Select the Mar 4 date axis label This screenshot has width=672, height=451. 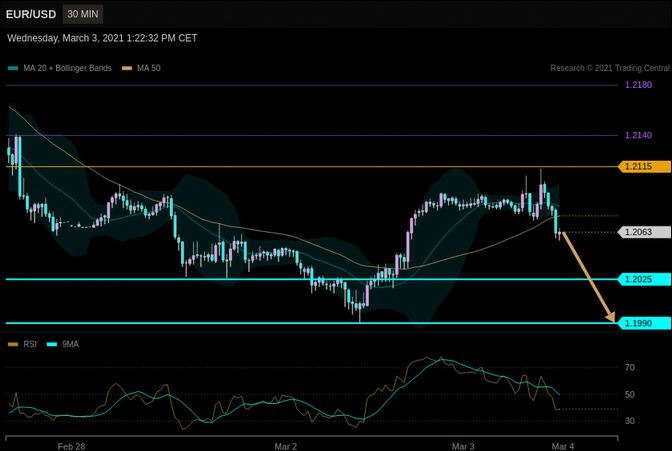562,446
